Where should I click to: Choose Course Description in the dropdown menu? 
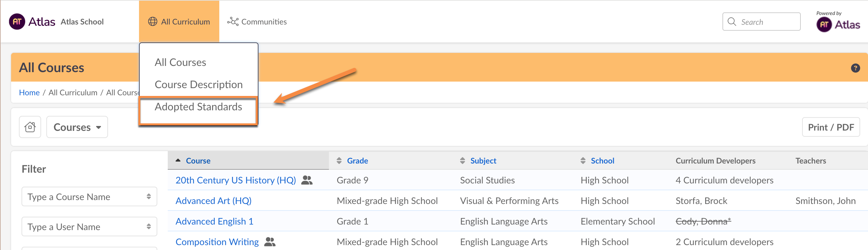coord(198,85)
